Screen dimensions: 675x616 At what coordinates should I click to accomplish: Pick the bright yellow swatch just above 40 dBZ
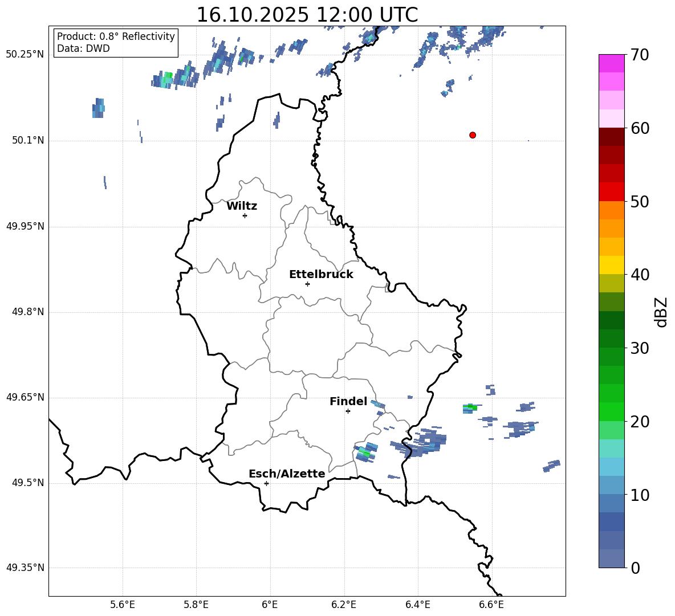click(612, 265)
